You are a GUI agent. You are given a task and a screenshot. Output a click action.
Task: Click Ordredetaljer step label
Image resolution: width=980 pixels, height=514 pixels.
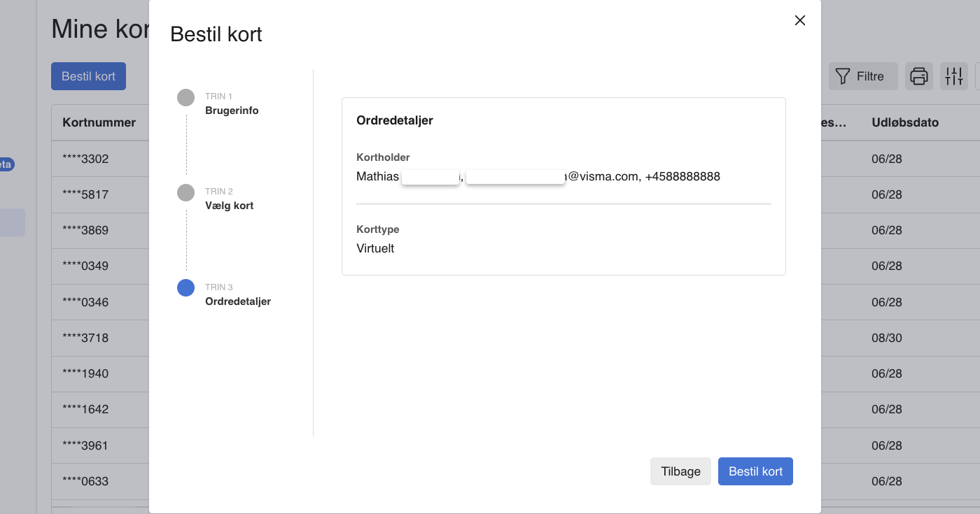click(237, 301)
